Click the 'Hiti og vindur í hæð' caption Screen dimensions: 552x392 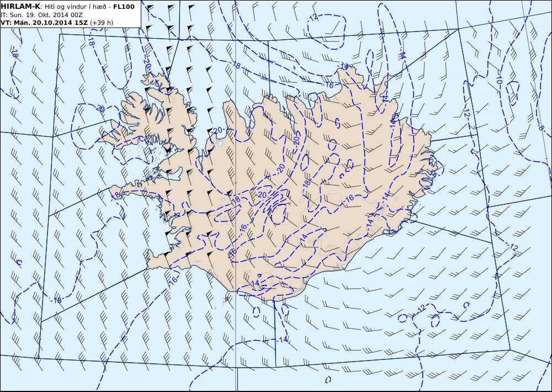tap(75, 7)
